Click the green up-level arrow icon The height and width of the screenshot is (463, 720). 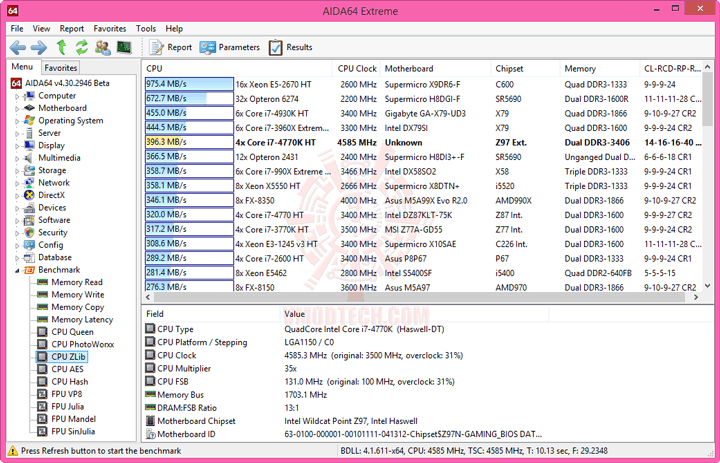click(x=61, y=47)
